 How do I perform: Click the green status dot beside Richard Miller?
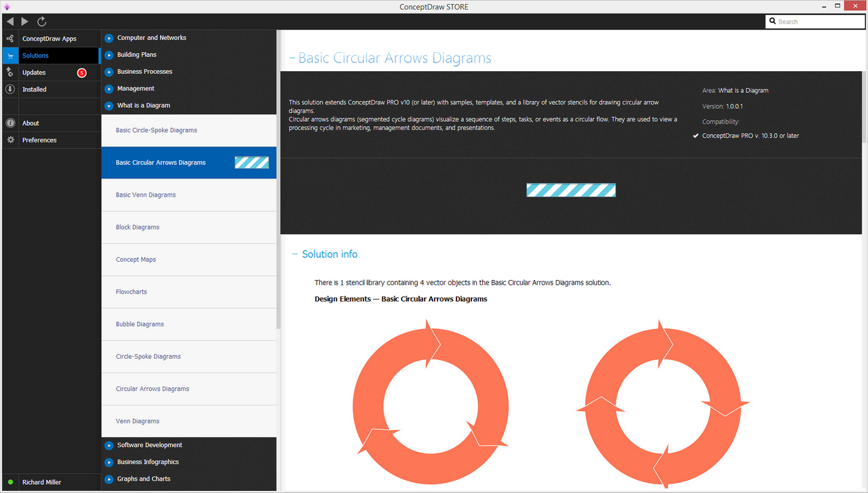(10, 482)
